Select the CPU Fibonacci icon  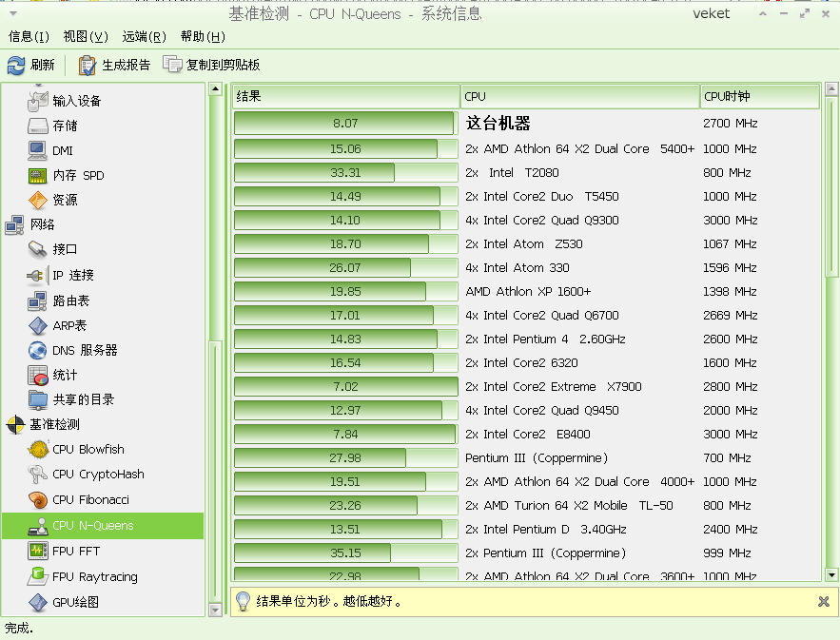37,499
